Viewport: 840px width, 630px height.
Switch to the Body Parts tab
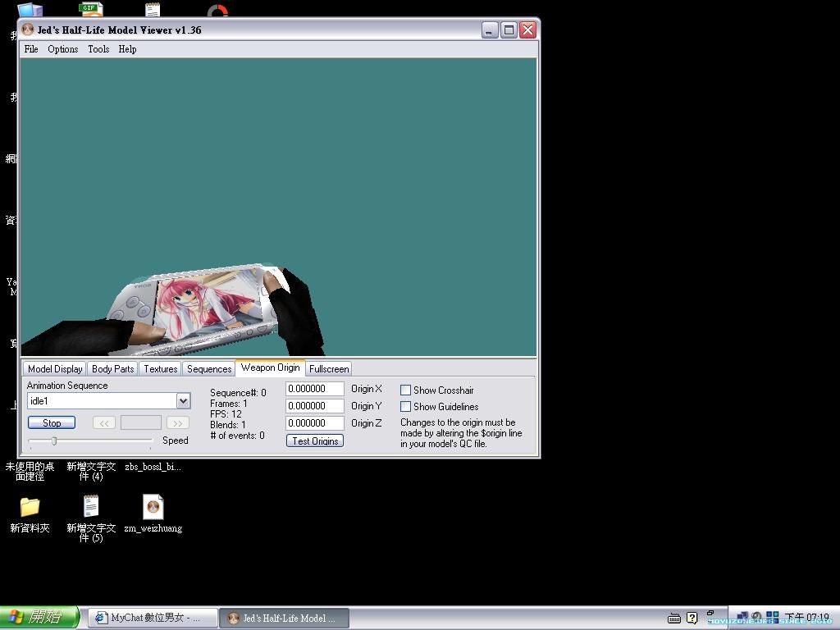113,369
